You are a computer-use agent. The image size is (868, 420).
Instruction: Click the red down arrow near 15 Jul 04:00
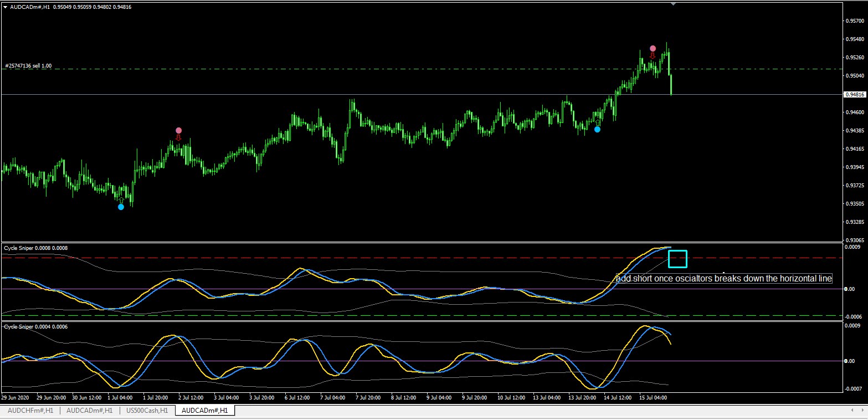click(x=653, y=55)
